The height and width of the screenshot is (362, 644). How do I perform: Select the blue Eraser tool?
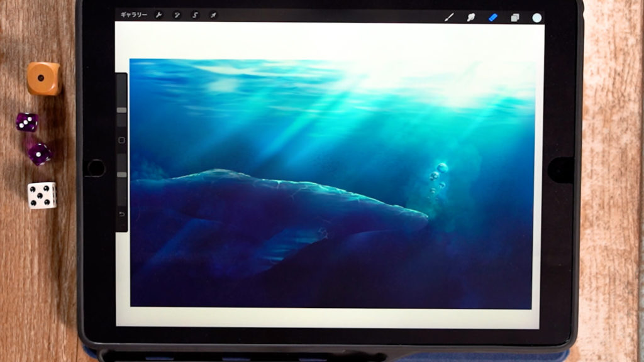tap(493, 18)
